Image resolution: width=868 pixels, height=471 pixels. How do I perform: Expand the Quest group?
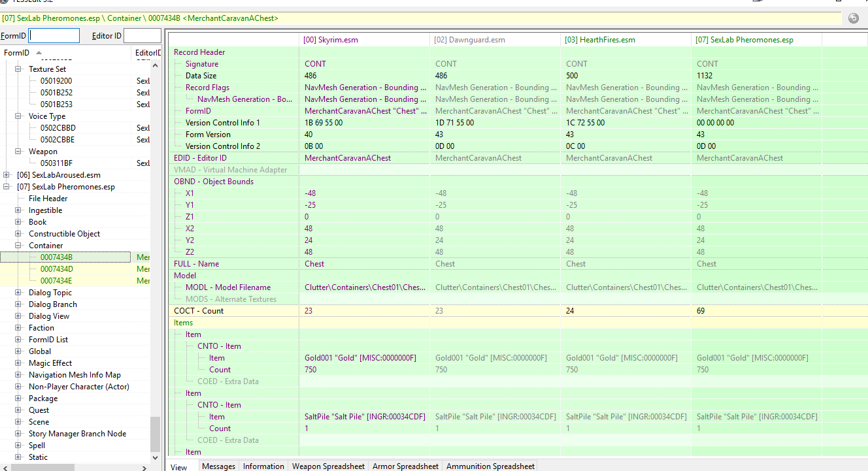[x=18, y=410]
